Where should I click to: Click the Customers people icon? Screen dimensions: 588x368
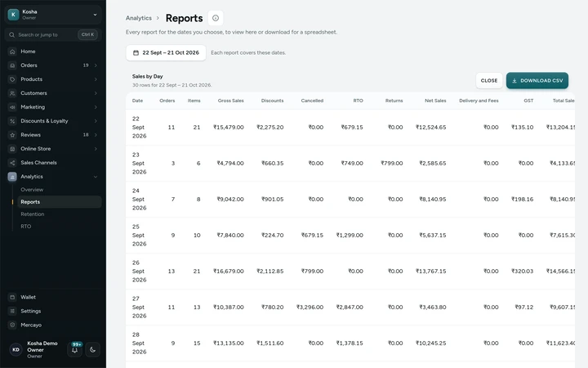pos(12,93)
